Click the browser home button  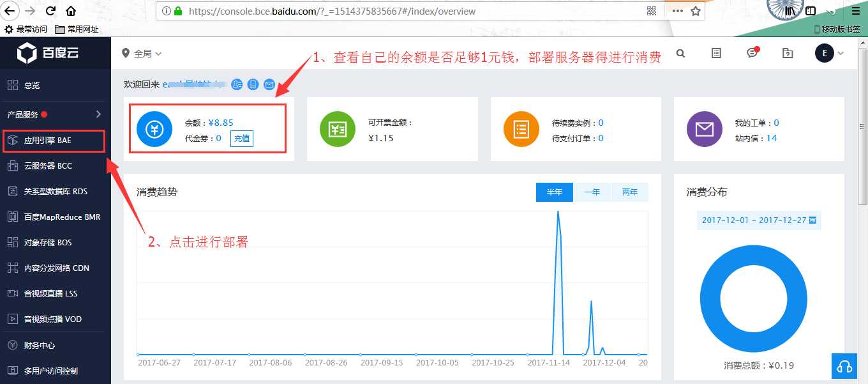[x=71, y=12]
